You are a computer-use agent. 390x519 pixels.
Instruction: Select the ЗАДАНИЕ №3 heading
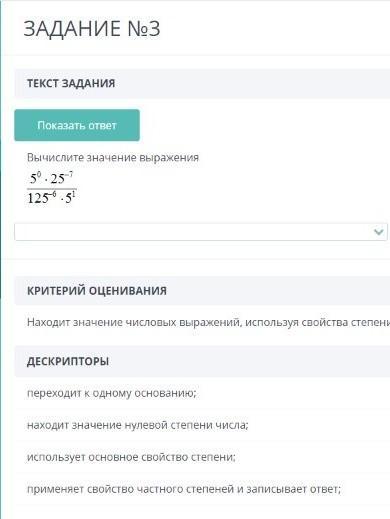point(92,29)
